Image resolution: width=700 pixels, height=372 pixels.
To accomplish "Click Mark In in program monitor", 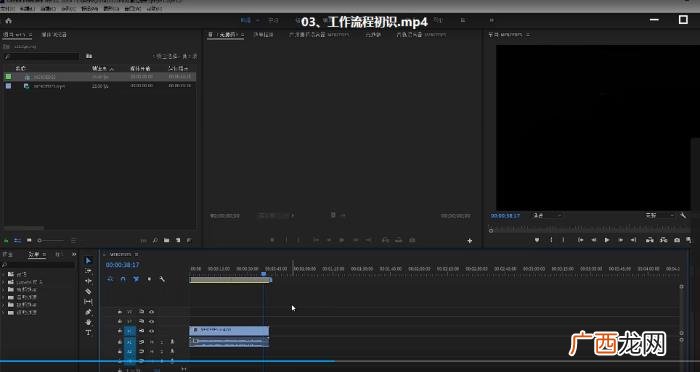I will point(551,240).
